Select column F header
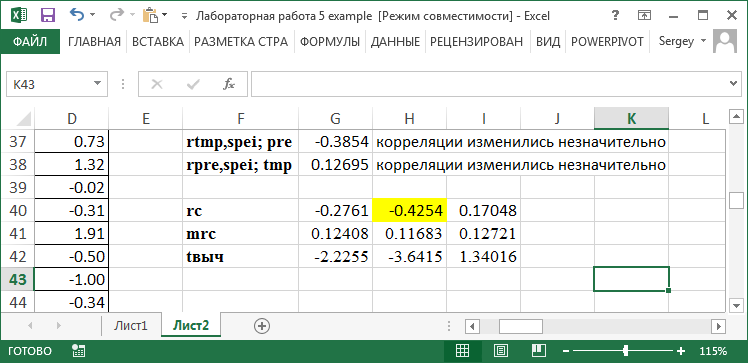This screenshot has width=748, height=363. 240,119
